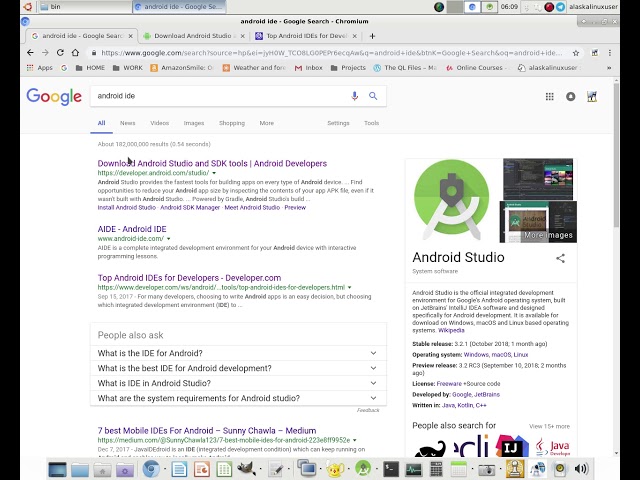Reload the current page
The width and height of the screenshot is (640, 480).
click(60, 53)
